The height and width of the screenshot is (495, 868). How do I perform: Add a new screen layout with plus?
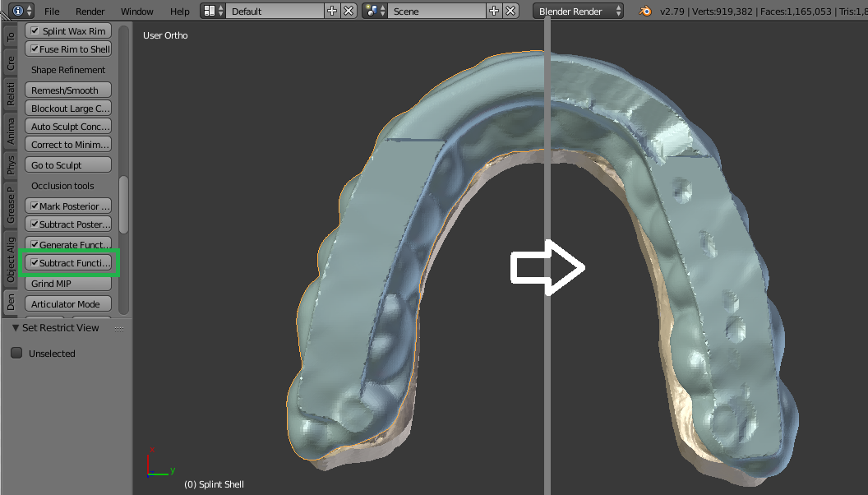(x=332, y=11)
